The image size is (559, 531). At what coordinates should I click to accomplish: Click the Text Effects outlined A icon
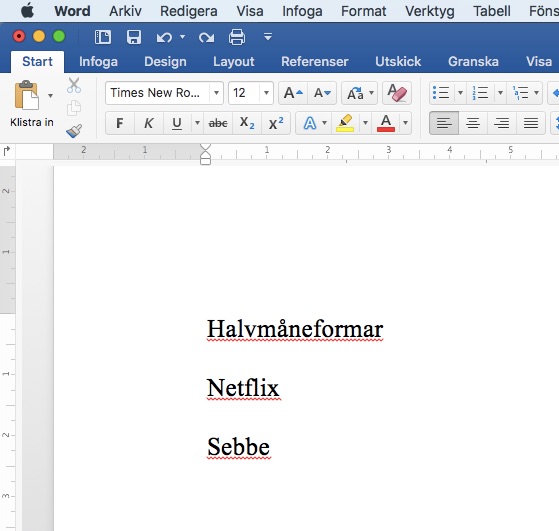pyautogui.click(x=309, y=123)
